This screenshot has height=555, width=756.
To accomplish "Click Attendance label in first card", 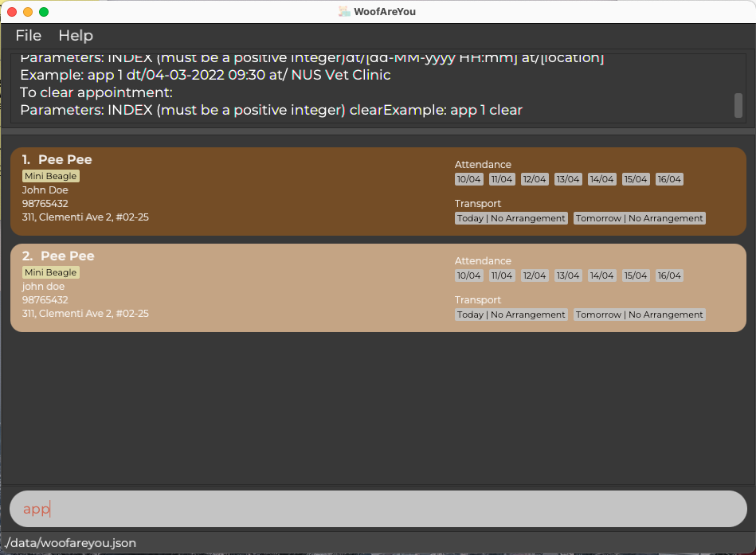I will 483,165.
